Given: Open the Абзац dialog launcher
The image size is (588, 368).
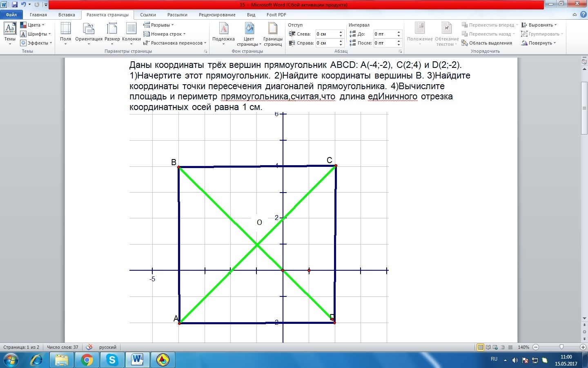Looking at the screenshot, I should click(401, 52).
